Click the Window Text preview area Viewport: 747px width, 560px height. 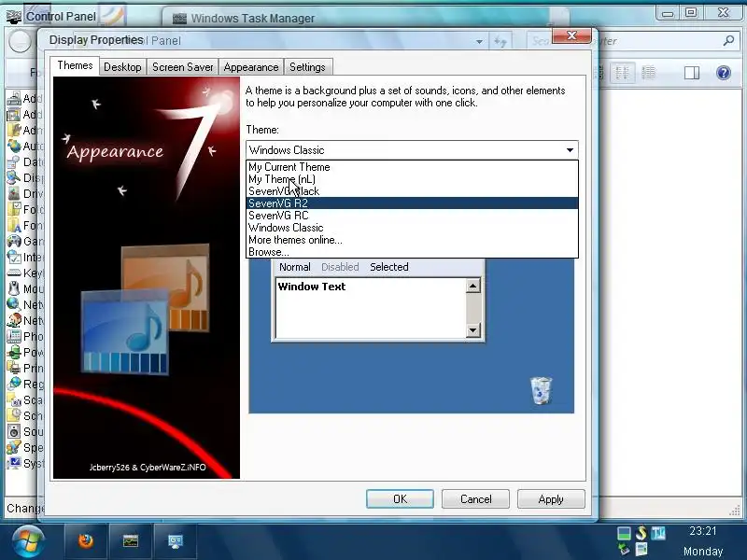371,308
